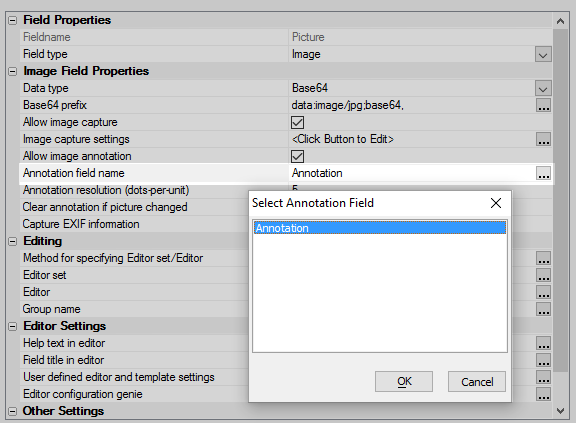Open Group name ellipsis button
Image resolution: width=576 pixels, height=423 pixels.
tap(543, 309)
